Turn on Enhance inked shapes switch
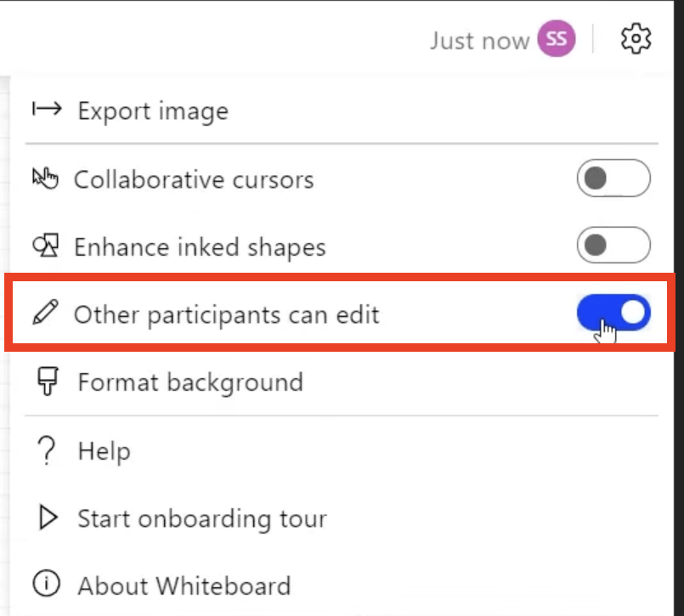 pyautogui.click(x=613, y=245)
